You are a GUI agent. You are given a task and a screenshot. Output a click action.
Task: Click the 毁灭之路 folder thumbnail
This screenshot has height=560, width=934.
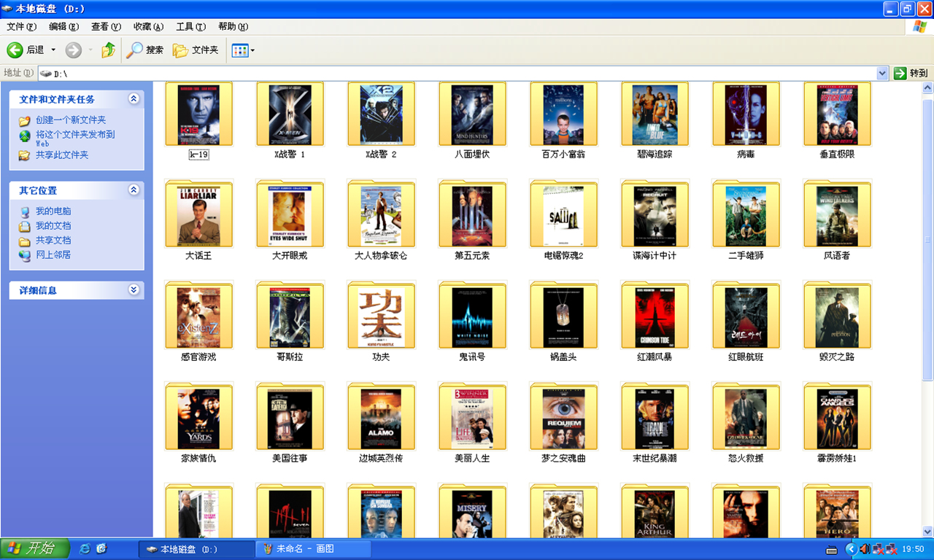tap(837, 317)
